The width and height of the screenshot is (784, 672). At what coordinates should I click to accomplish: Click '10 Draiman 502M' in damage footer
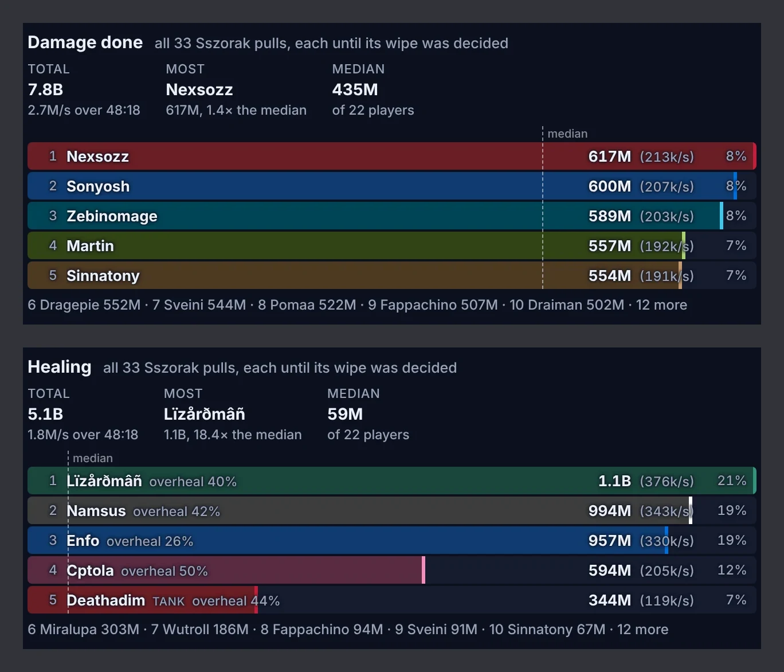567,305
